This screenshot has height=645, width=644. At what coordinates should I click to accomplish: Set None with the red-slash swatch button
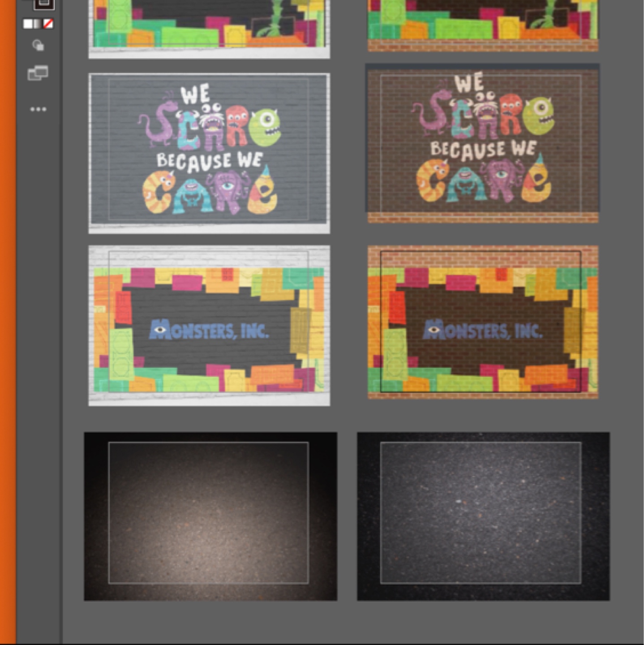click(x=48, y=24)
